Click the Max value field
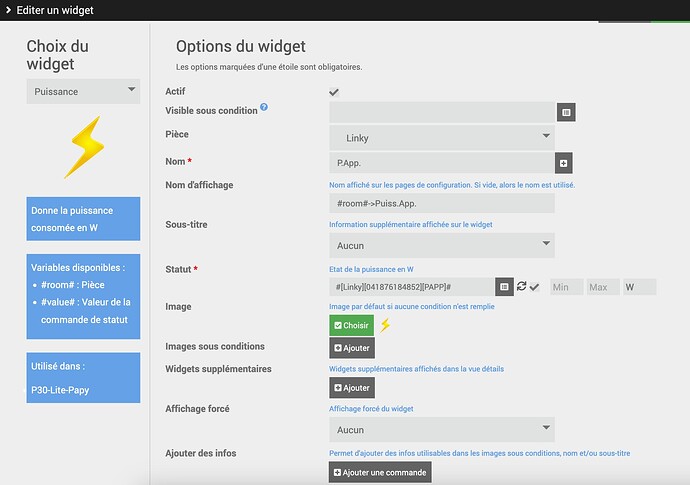The width and height of the screenshot is (690, 485). 603,287
